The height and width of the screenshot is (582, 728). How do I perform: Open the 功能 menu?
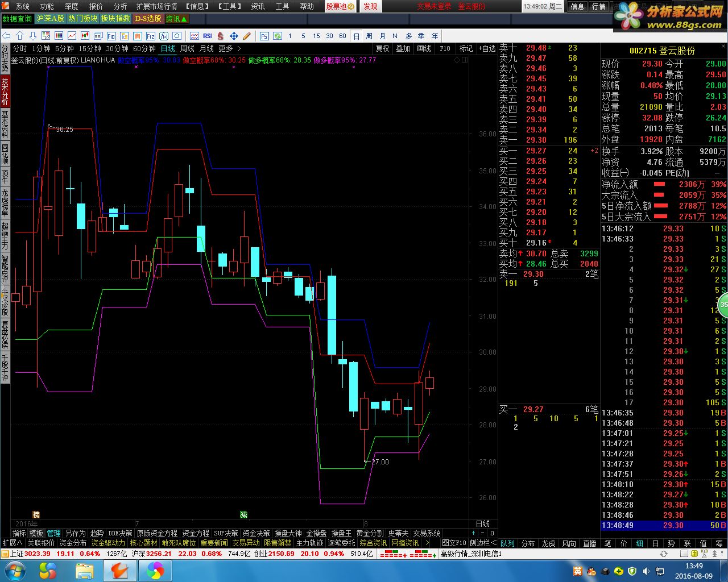(x=47, y=6)
